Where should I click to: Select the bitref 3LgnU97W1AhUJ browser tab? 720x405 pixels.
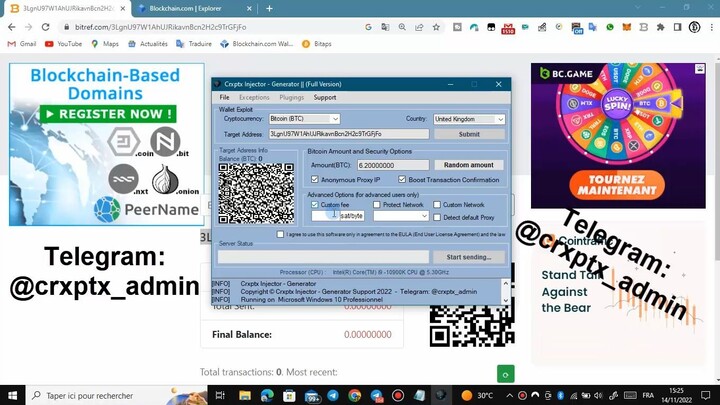pos(67,8)
